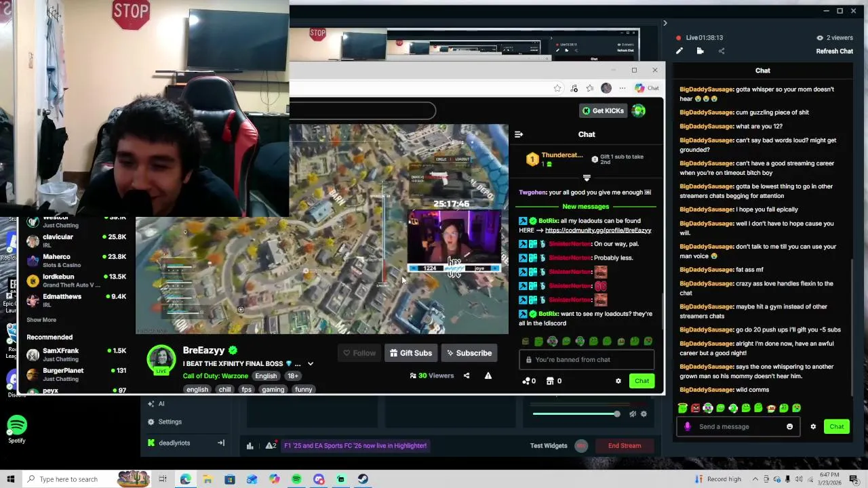Click the Kick chat settings gear

tap(618, 382)
